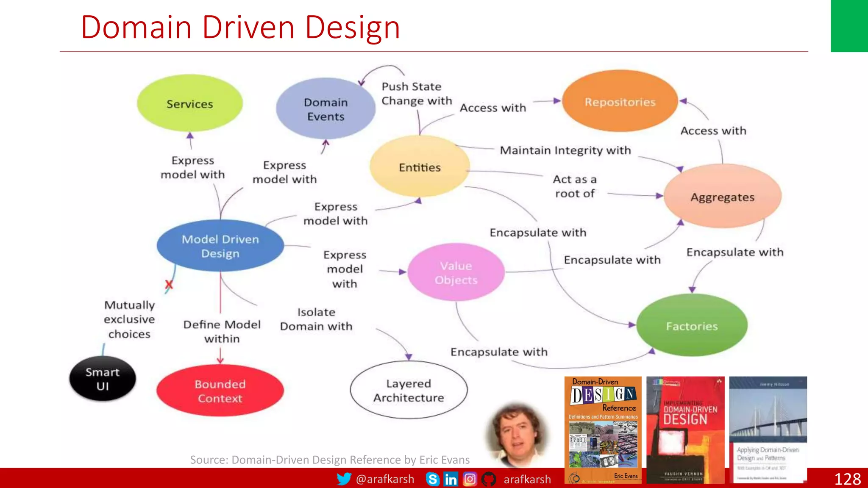Click the Mutually exclusive choices label
868x488 pixels.
pyautogui.click(x=129, y=319)
